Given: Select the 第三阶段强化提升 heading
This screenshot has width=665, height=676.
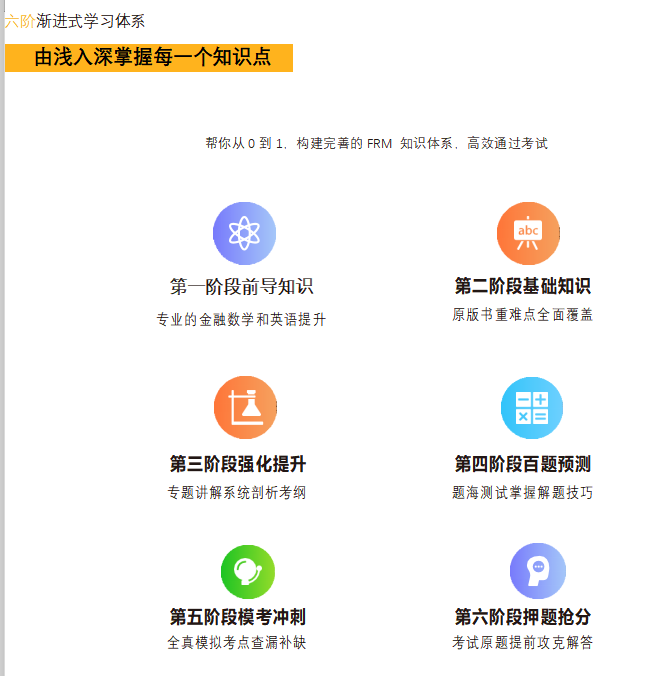Looking at the screenshot, I should (x=237, y=464).
